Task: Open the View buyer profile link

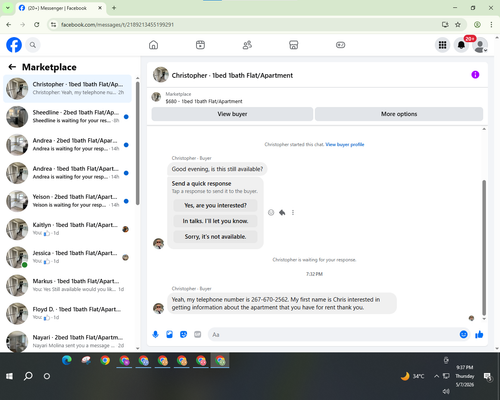Action: (x=345, y=144)
